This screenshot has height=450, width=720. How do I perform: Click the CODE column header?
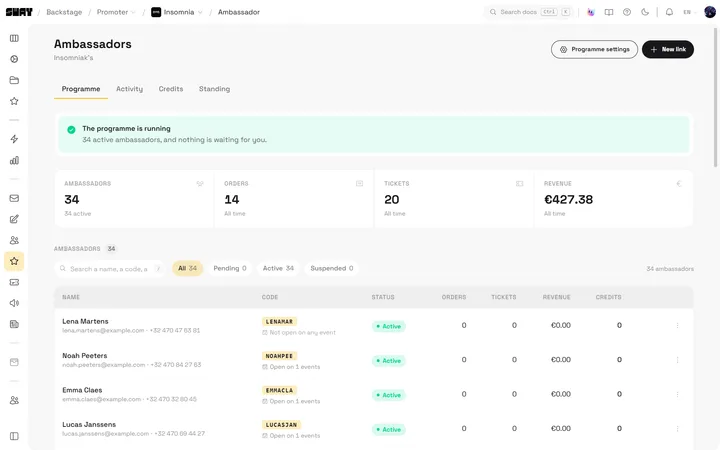270,297
